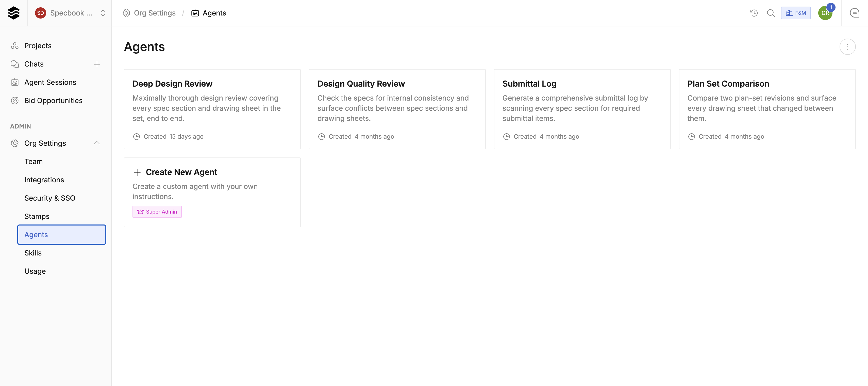Viewport: 868px width, 386px height.
Task: Open the Stamps settings page
Action: pos(62,216)
